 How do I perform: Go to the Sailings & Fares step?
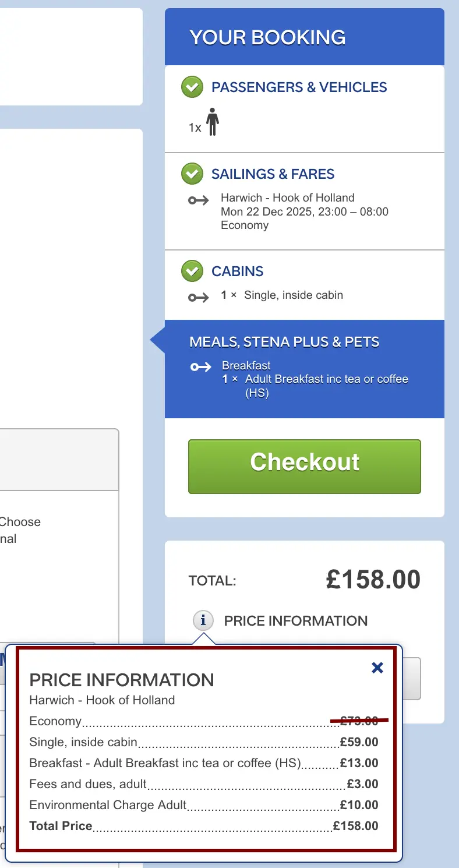point(273,174)
